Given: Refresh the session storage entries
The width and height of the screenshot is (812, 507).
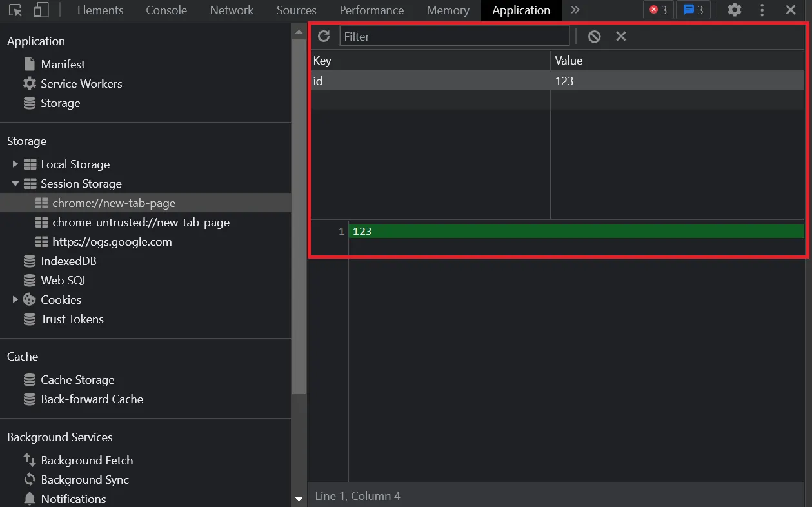Looking at the screenshot, I should coord(324,36).
